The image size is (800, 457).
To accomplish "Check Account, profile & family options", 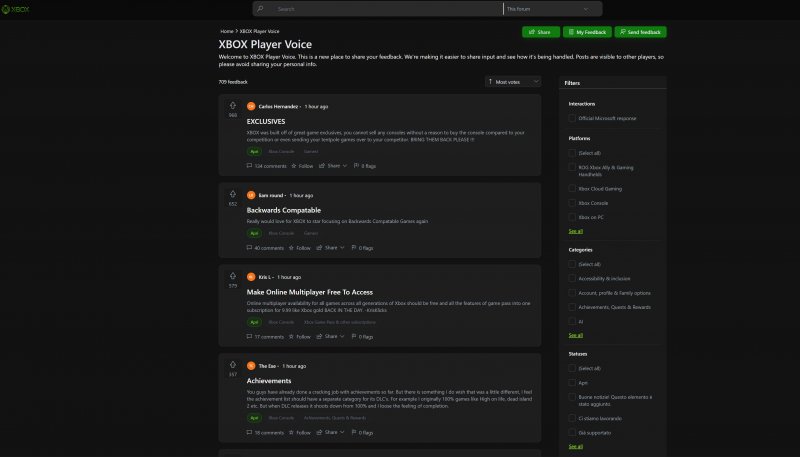I will tap(572, 293).
